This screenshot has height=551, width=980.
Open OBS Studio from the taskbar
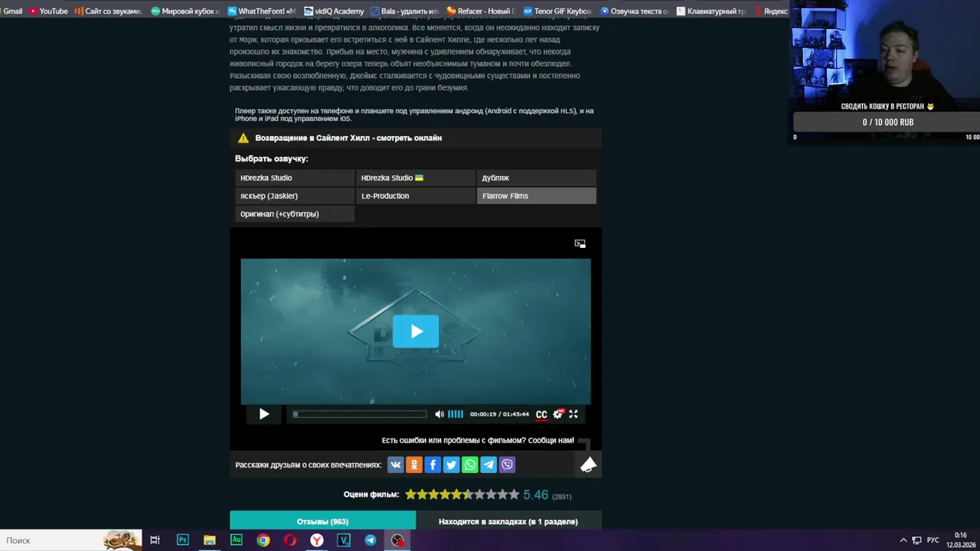point(397,540)
